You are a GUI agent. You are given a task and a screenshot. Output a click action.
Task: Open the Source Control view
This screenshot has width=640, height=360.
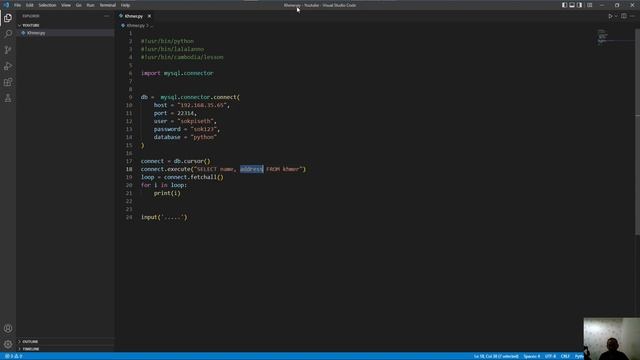[x=8, y=50]
